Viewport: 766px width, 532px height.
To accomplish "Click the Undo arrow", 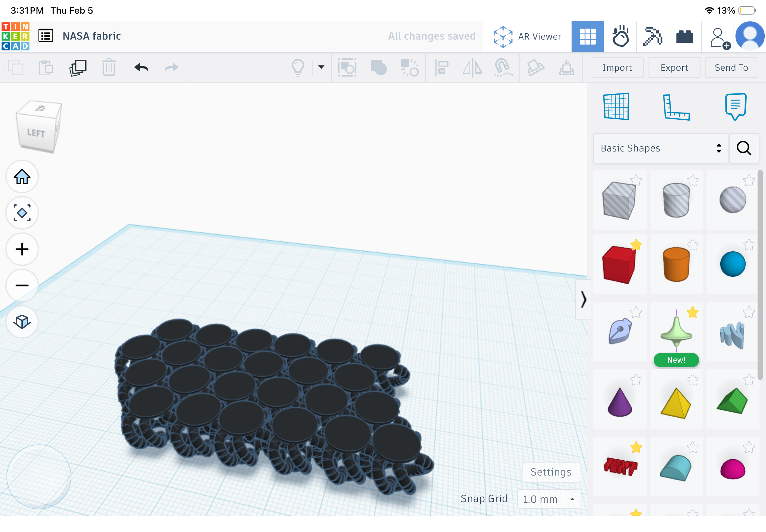I will coord(141,68).
